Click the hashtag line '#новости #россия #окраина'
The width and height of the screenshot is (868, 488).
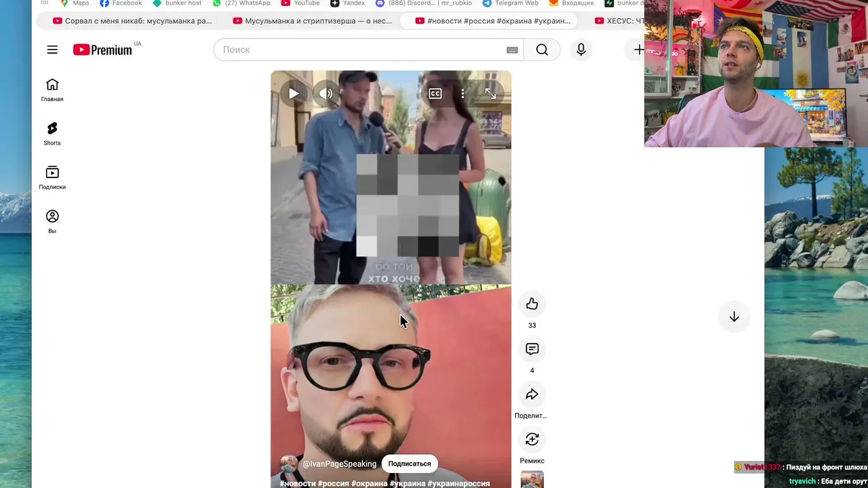pos(384,483)
